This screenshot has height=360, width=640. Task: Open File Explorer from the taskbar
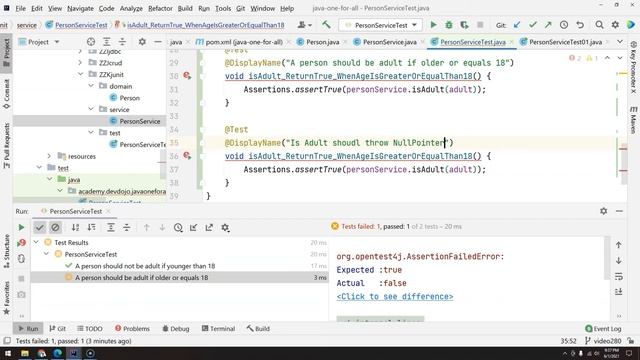[25, 353]
